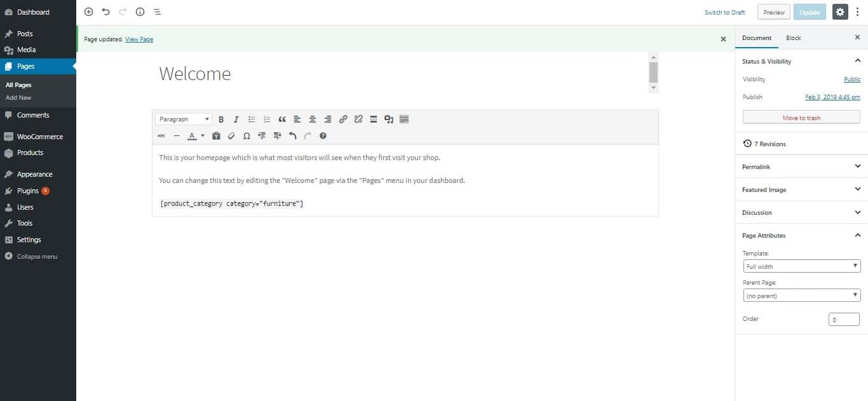Insert a bulleted list
The height and width of the screenshot is (401, 868).
pos(252,119)
